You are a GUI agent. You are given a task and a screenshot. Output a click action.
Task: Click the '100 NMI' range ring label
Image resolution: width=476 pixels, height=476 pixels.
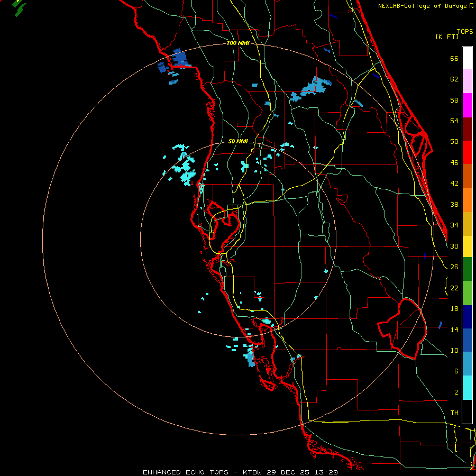pos(238,43)
